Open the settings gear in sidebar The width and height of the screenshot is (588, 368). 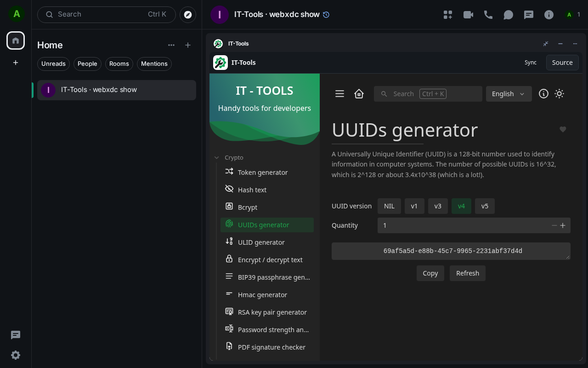coord(16,355)
